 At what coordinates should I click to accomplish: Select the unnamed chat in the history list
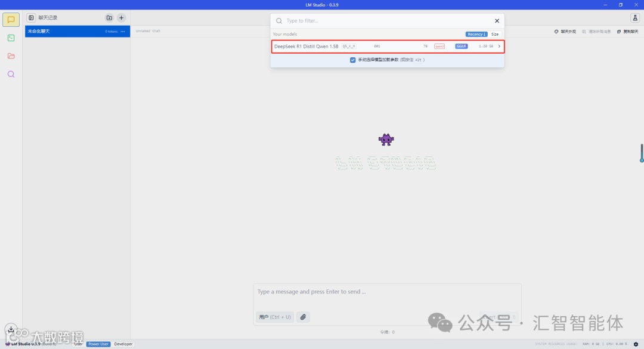pos(77,31)
